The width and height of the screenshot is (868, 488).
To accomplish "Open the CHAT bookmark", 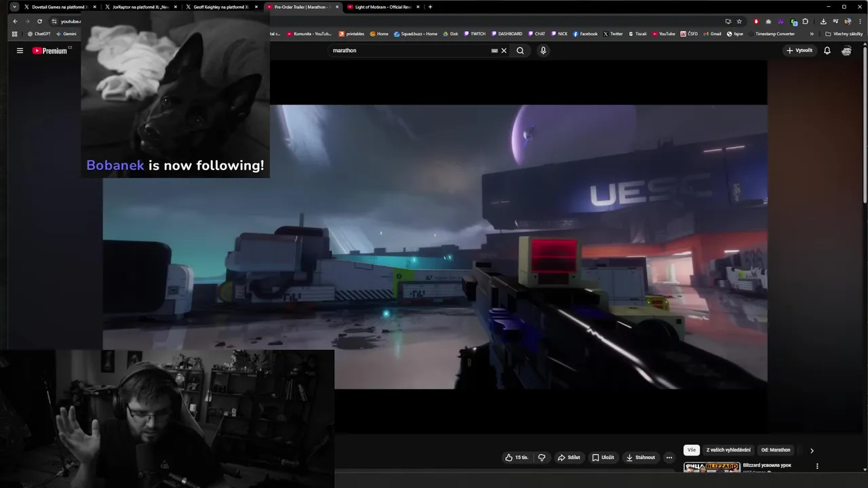I will tap(536, 34).
